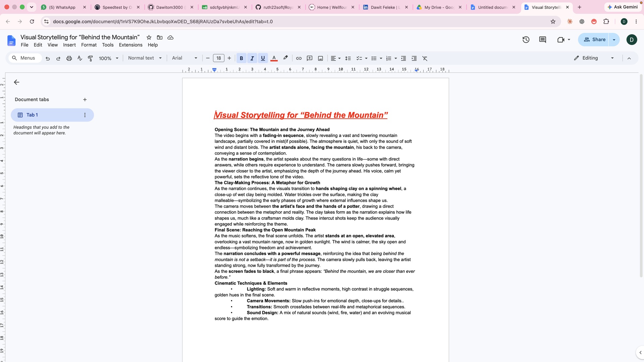Click the Redo icon in the toolbar

[58, 58]
